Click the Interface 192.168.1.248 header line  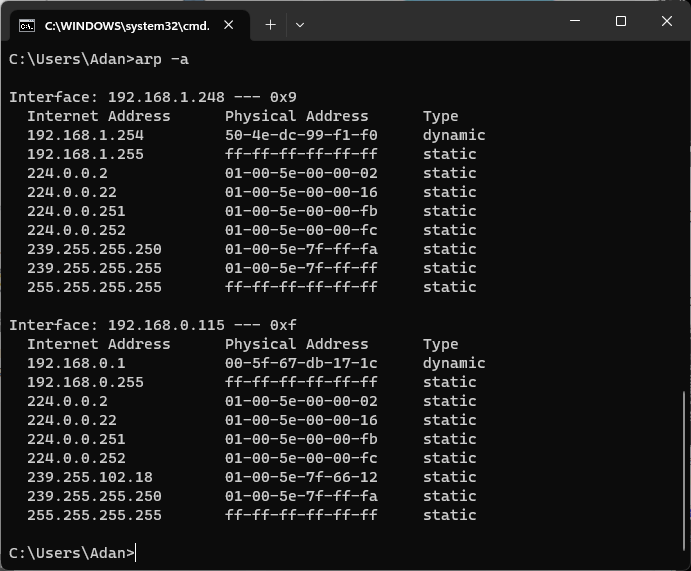tap(152, 97)
